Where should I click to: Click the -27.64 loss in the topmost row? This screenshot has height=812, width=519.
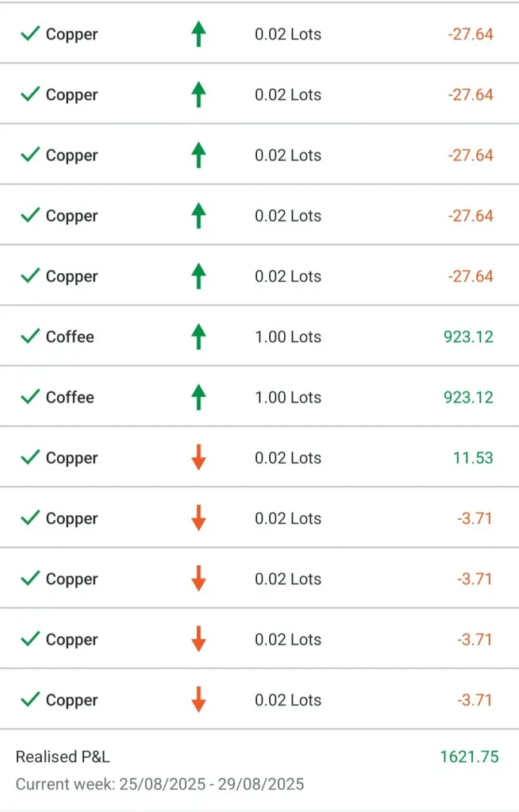point(471,34)
